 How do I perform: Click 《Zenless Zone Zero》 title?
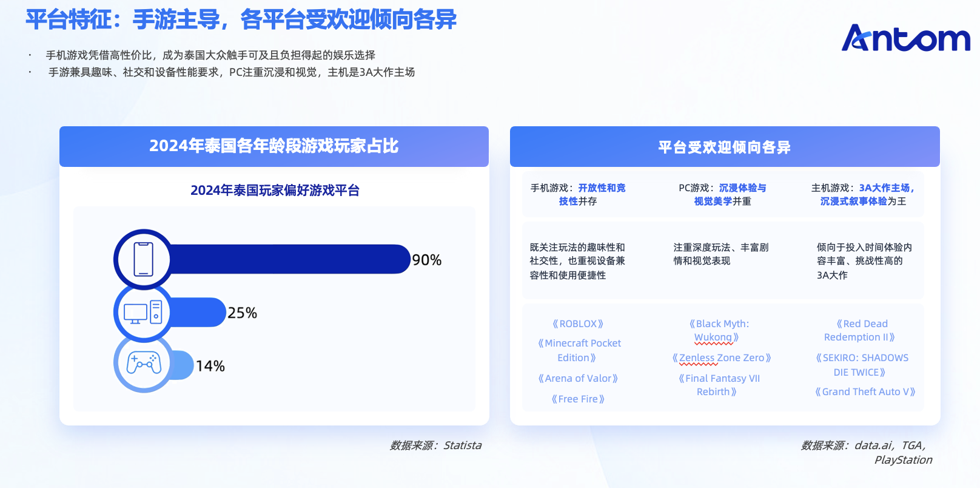click(x=722, y=358)
